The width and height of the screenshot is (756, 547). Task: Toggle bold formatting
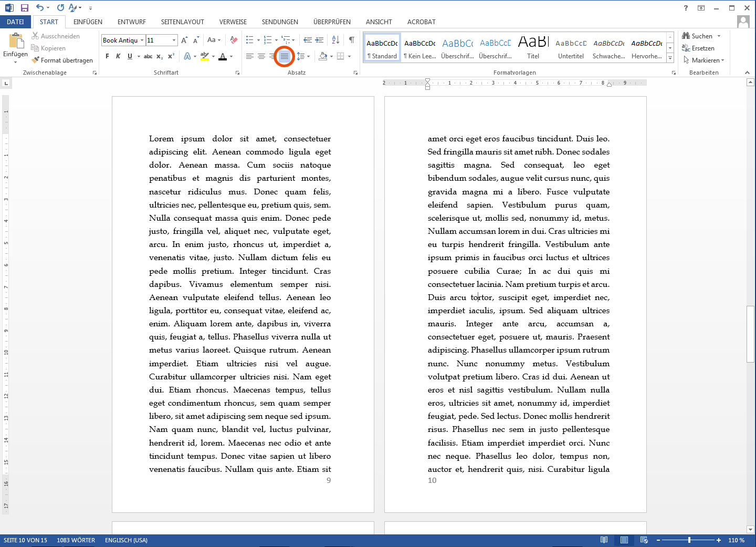click(107, 56)
